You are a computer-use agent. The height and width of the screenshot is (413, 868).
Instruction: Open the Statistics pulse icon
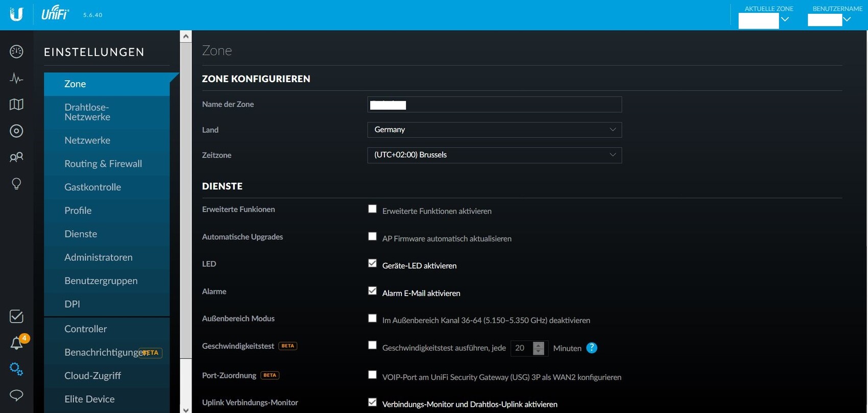[x=16, y=78]
